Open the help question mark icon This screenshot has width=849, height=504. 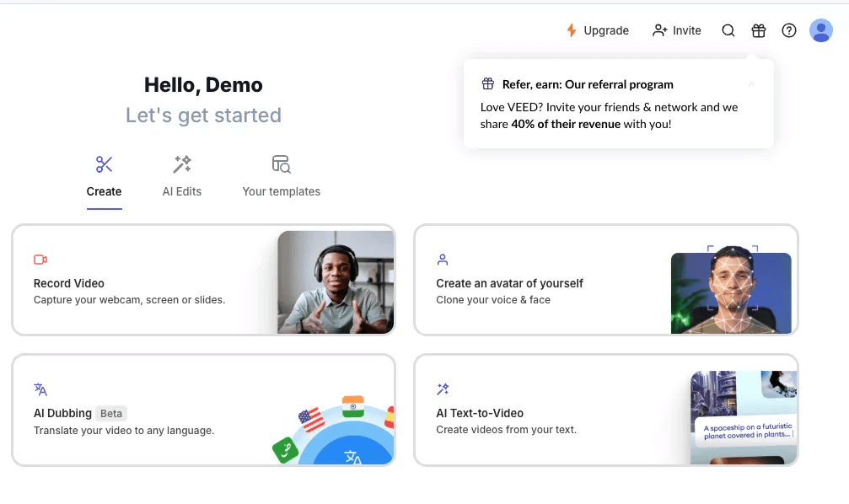pyautogui.click(x=789, y=30)
